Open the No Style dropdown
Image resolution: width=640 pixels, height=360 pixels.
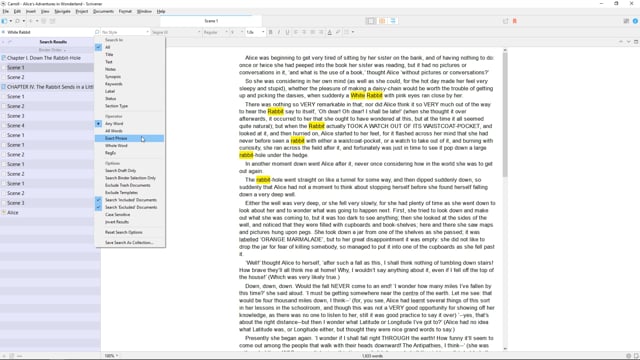(x=125, y=32)
